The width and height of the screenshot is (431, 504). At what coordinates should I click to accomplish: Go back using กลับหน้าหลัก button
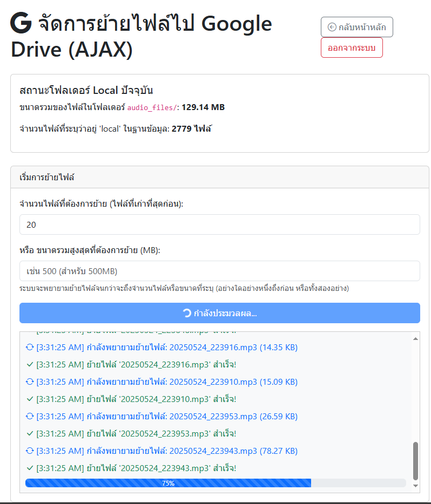[x=356, y=27]
